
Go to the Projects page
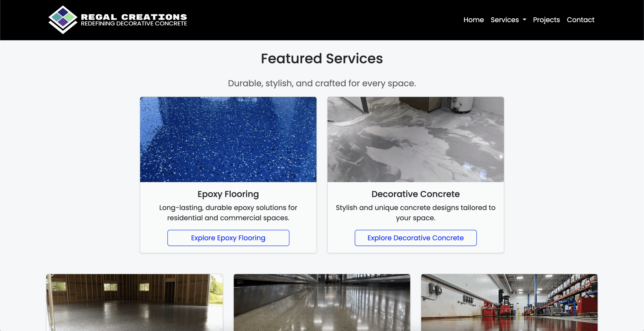pos(546,20)
